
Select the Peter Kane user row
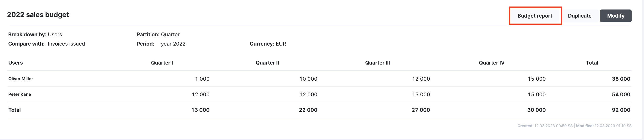point(319,94)
